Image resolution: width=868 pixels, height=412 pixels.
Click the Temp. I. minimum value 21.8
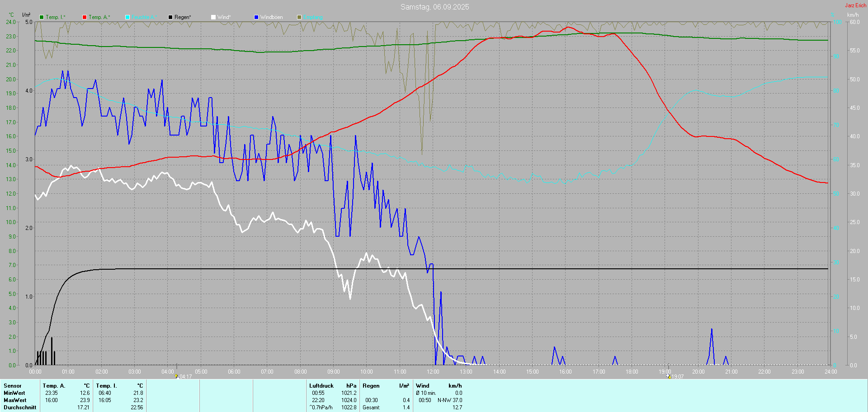click(138, 393)
